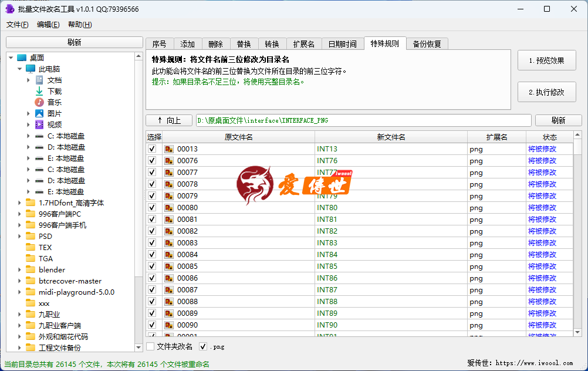The height and width of the screenshot is (371, 588).
Task: Switch to the 备份恢复 tab
Action: tap(427, 44)
